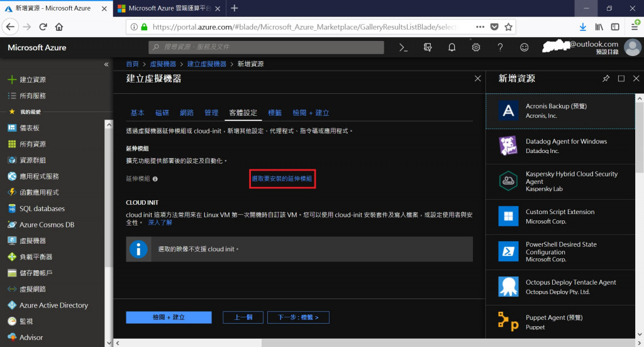Click 首頁 breadcrumb link
Screen dimensions: 644x347
pyautogui.click(x=132, y=64)
